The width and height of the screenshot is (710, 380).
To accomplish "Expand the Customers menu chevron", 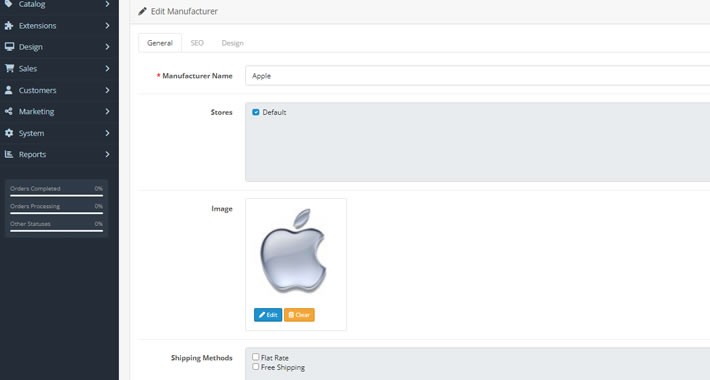I will click(x=107, y=90).
